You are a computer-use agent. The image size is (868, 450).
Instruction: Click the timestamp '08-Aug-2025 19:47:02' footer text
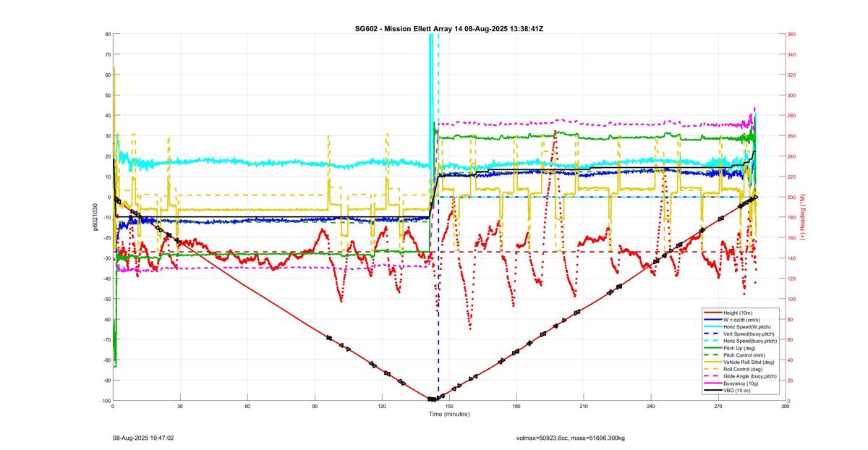tap(143, 438)
